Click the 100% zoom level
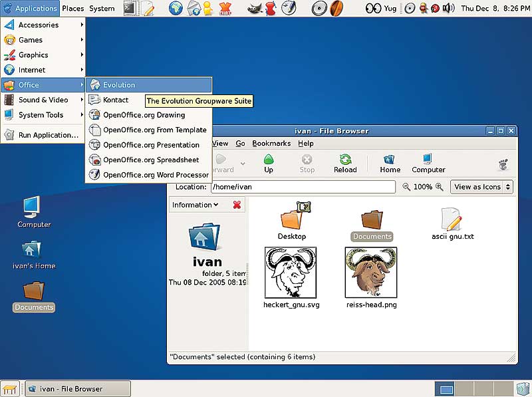The width and height of the screenshot is (532, 397). (x=423, y=187)
